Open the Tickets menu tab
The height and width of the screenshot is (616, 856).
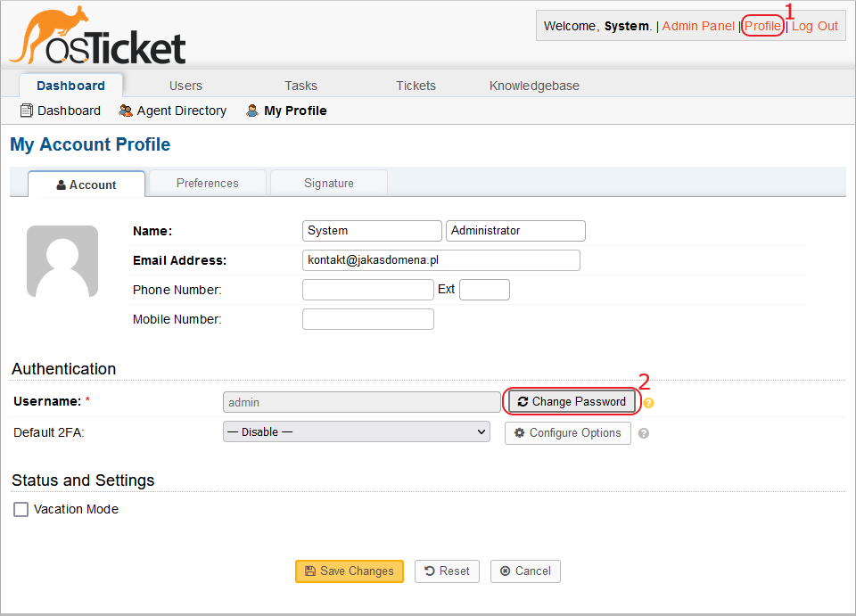(416, 86)
